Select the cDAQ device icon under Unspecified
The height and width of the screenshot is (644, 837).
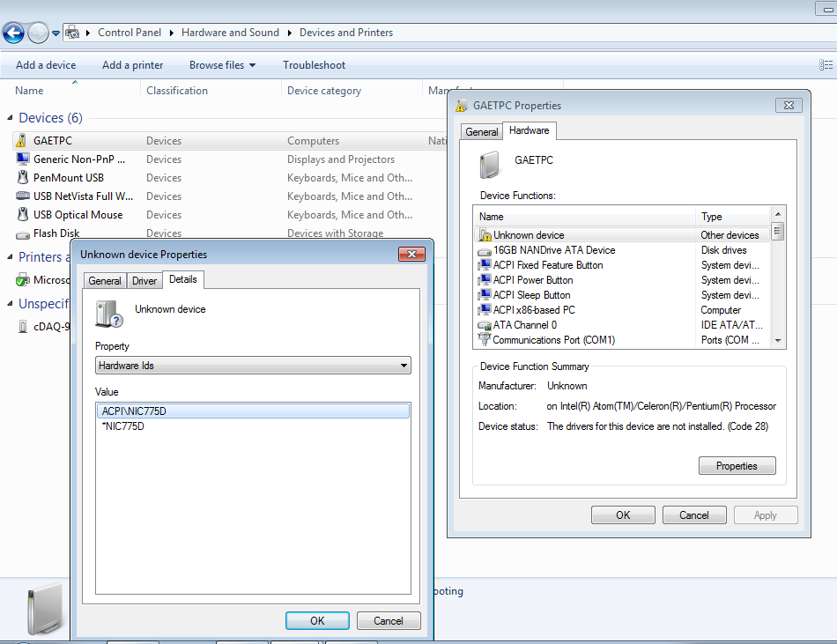click(22, 326)
